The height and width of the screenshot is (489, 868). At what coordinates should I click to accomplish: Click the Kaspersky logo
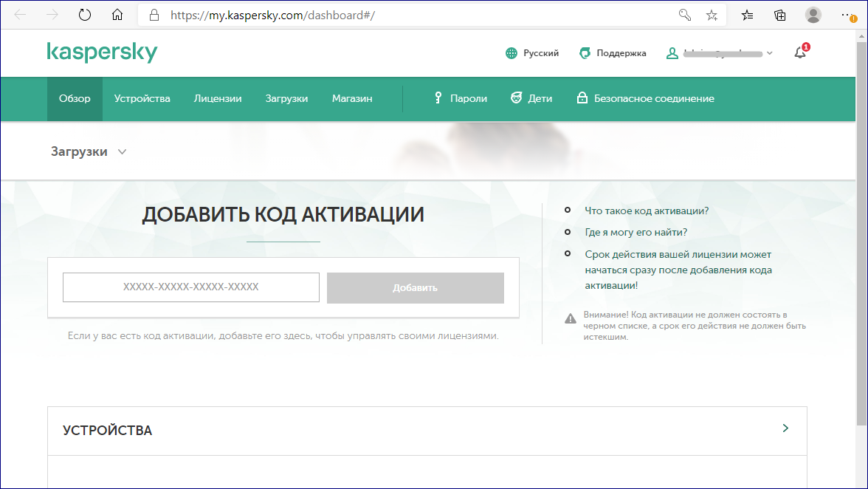point(102,52)
